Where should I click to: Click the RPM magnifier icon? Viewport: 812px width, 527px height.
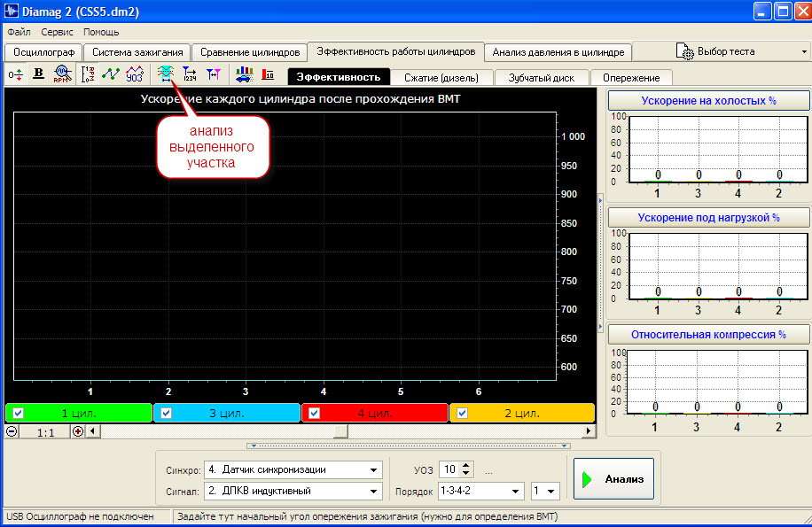(62, 74)
